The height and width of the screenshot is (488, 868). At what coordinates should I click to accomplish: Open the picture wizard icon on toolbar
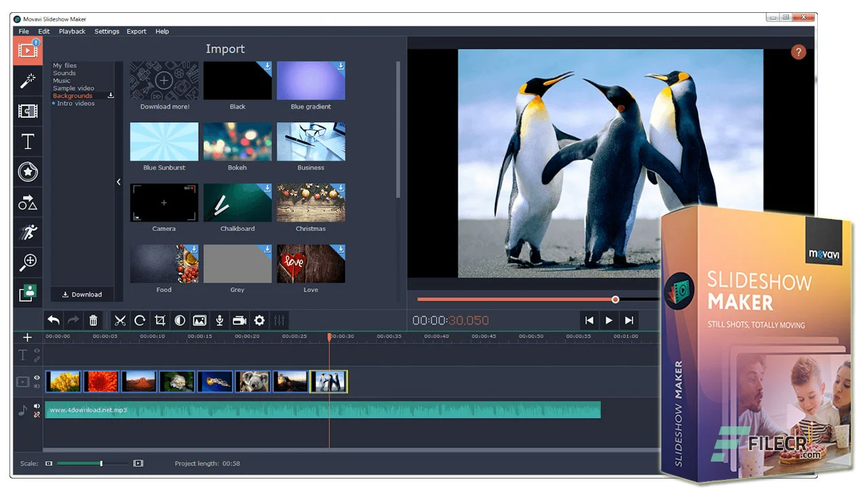pyautogui.click(x=199, y=321)
